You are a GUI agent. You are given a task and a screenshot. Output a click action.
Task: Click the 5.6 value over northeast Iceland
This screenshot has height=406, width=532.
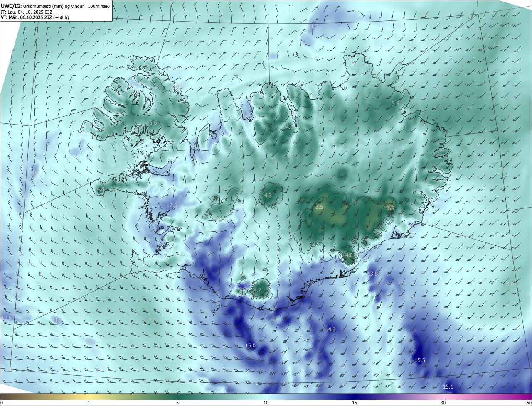click(x=395, y=103)
